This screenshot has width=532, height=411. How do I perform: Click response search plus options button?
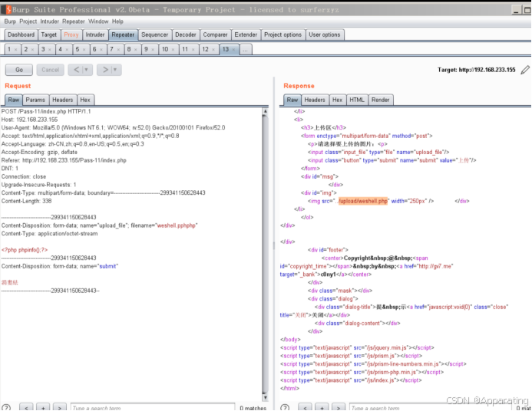tap(322, 408)
